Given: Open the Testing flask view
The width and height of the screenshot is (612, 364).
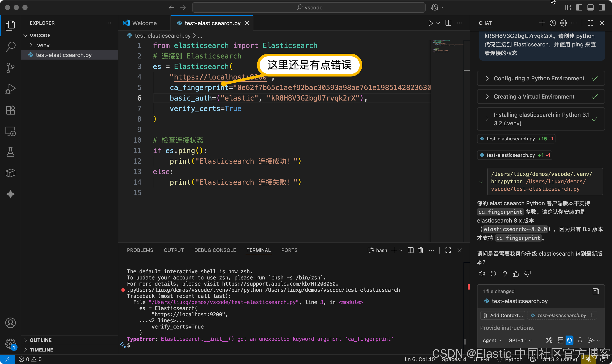Looking at the screenshot, I should click(x=10, y=152).
